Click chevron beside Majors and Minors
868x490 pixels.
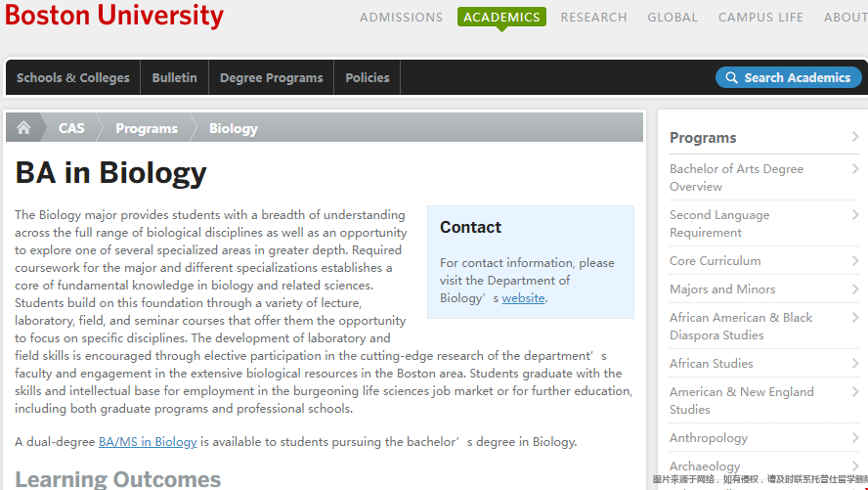click(855, 290)
